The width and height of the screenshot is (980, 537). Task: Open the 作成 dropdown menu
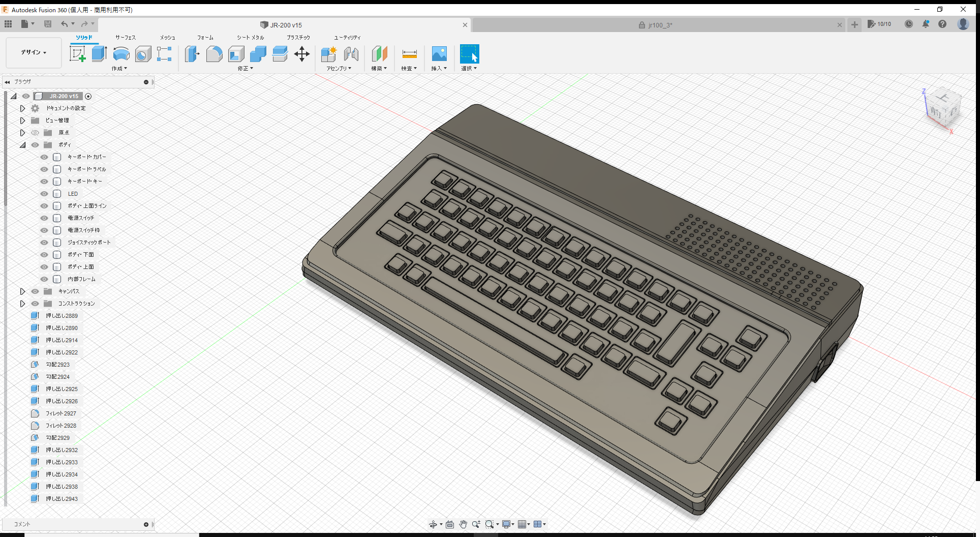coord(119,68)
